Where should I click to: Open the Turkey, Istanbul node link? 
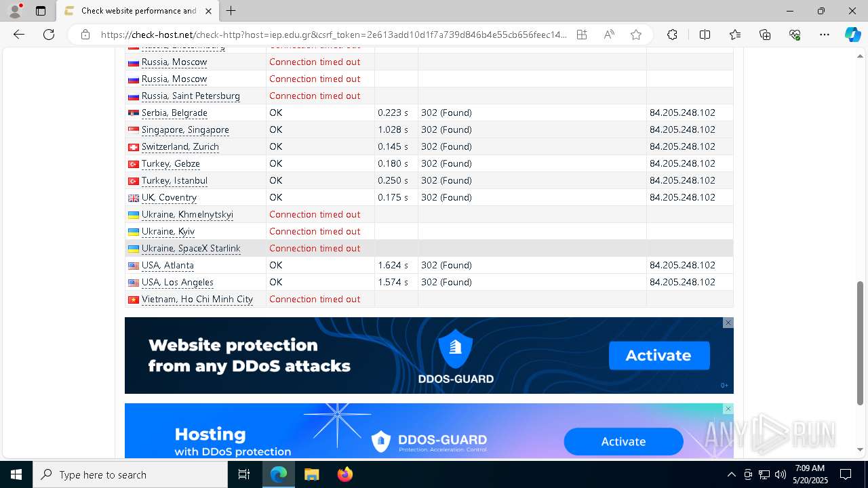(x=174, y=180)
